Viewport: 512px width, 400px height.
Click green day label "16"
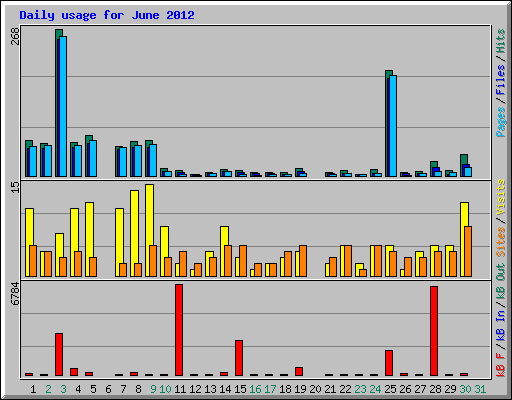pyautogui.click(x=255, y=389)
